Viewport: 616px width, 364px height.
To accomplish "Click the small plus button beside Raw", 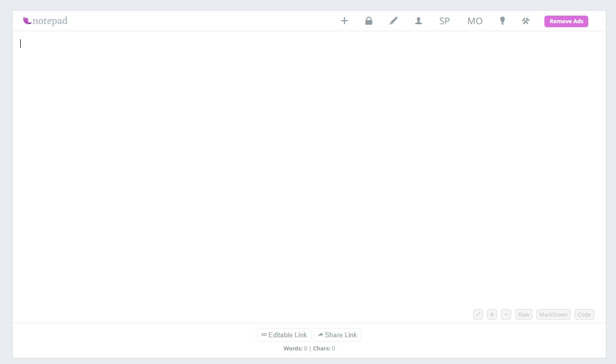I will click(492, 315).
